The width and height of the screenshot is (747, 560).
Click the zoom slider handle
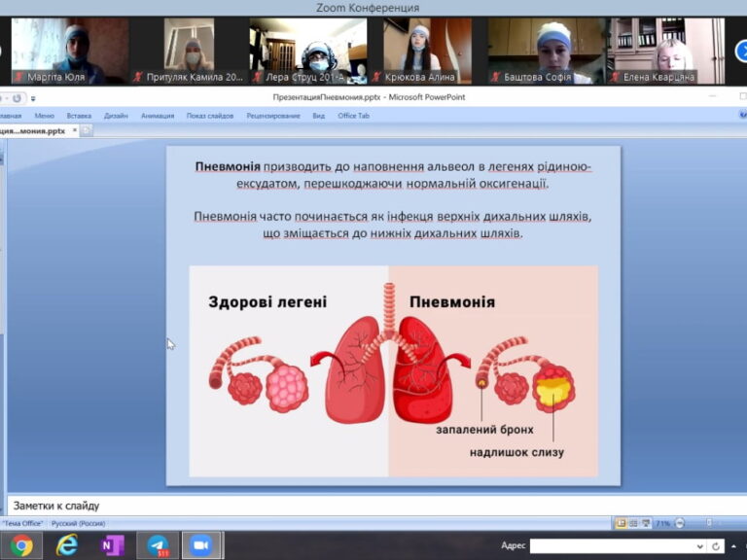[709, 523]
